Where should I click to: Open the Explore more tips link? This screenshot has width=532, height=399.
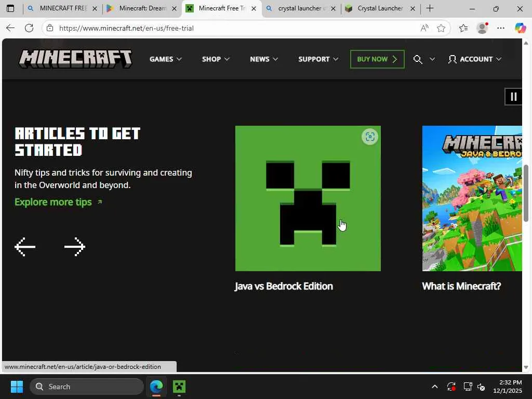[58, 202]
